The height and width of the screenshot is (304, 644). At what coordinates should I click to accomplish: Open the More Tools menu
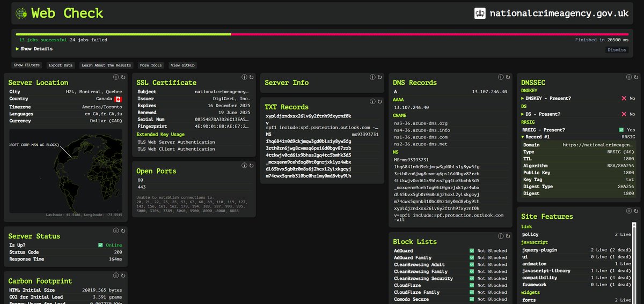(x=151, y=65)
